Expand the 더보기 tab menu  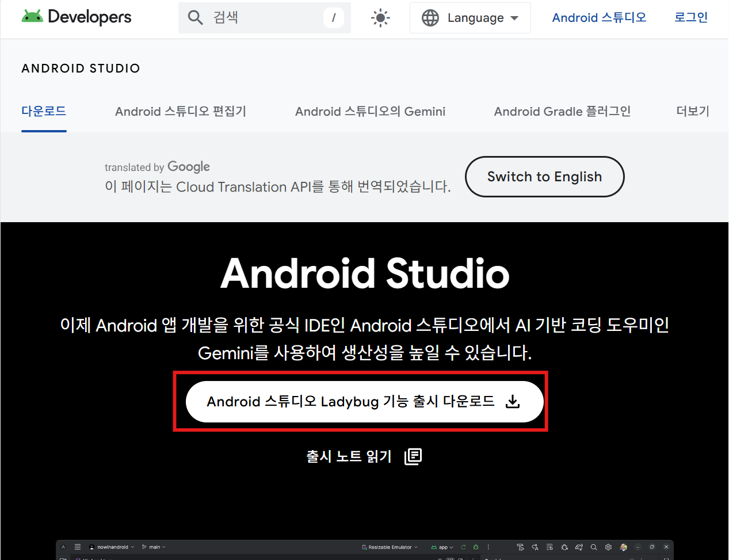click(693, 111)
